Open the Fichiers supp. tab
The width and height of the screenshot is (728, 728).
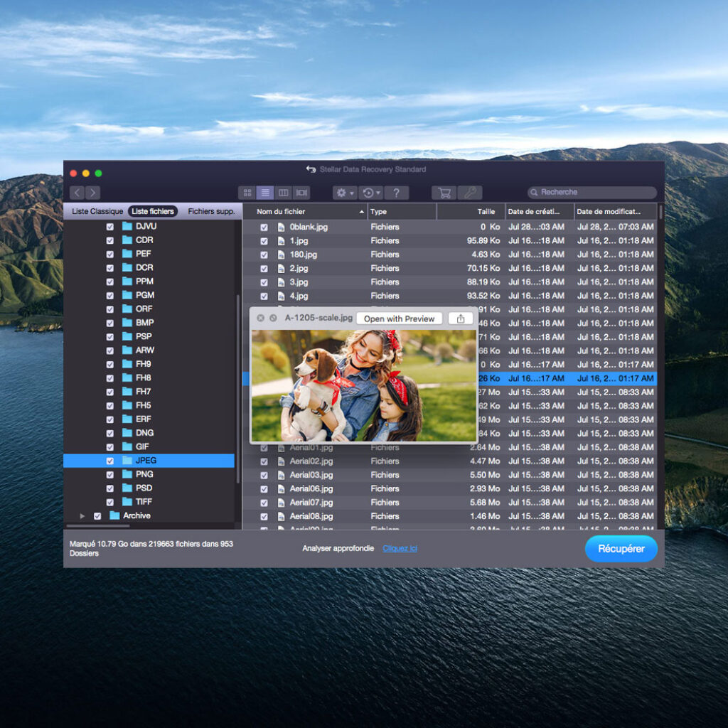pyautogui.click(x=211, y=211)
